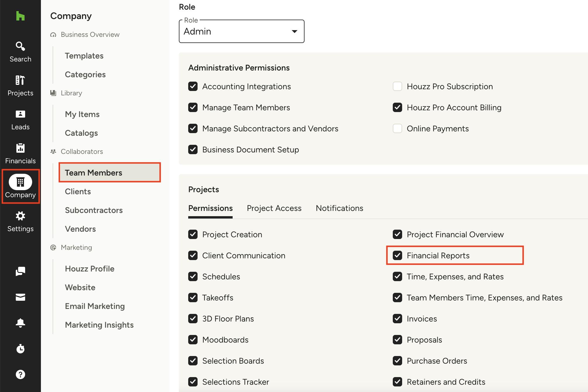
Task: Open Team Members in Company menu
Action: pyautogui.click(x=110, y=173)
